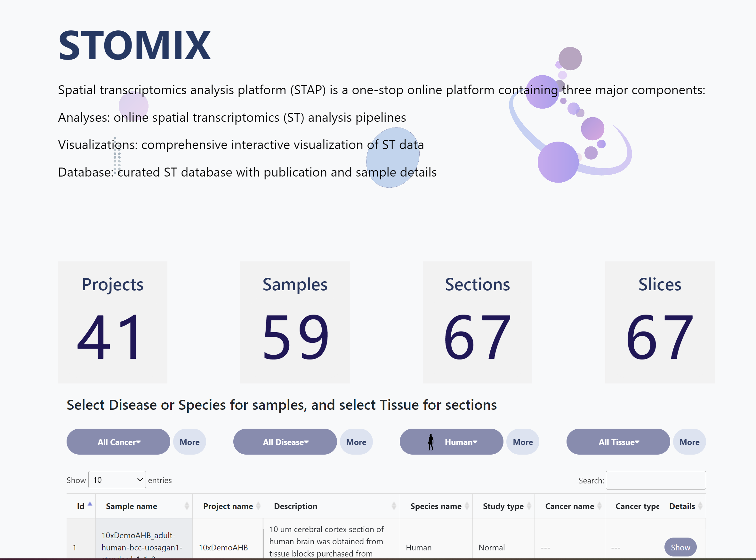Viewport: 756px width, 560px height.
Task: Sort the Details column arrows
Action: click(700, 506)
